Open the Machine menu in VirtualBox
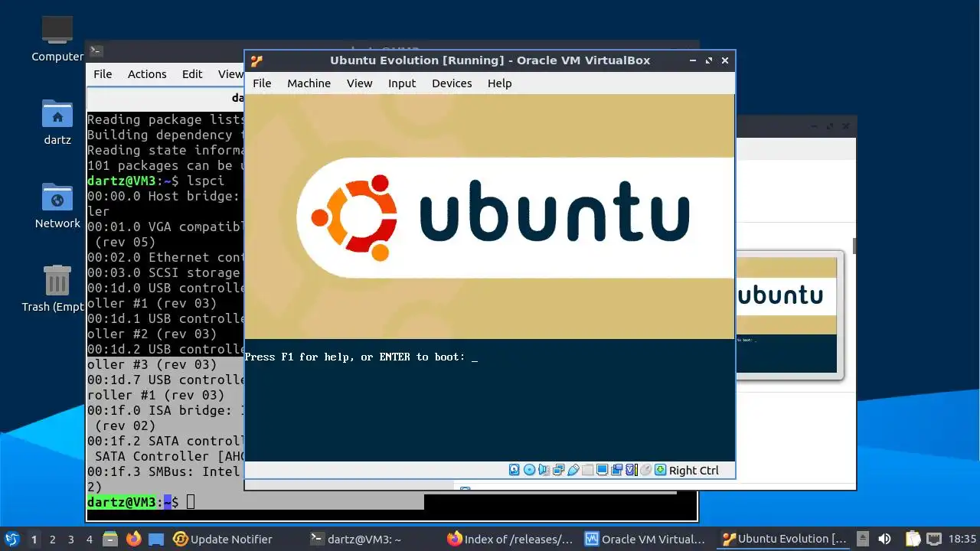The height and width of the screenshot is (551, 980). coord(309,83)
